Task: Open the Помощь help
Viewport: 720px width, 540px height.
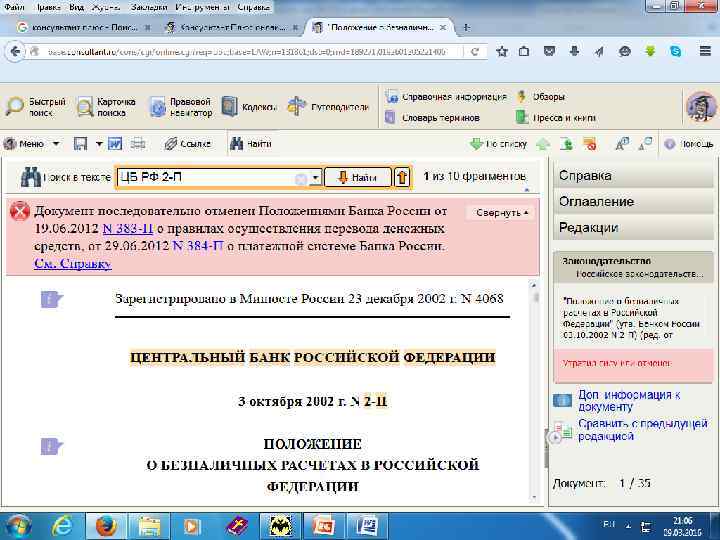Action: click(689, 144)
